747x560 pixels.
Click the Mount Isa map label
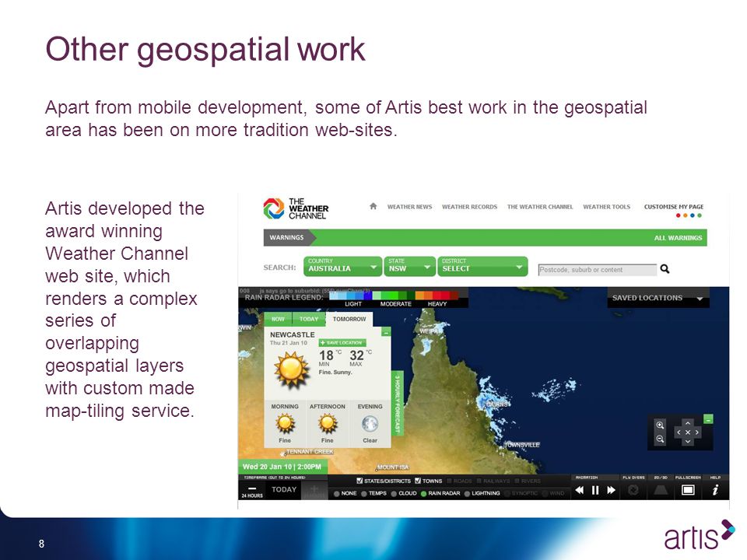coord(392,467)
